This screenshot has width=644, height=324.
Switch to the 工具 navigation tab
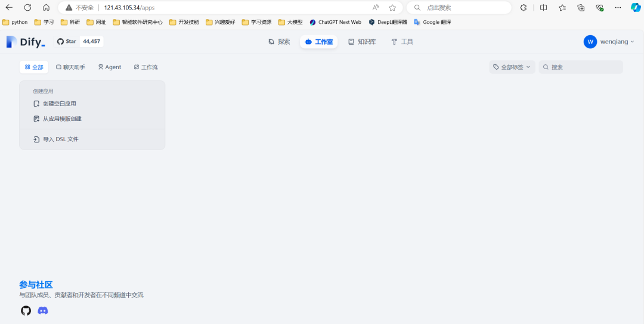[402, 42]
